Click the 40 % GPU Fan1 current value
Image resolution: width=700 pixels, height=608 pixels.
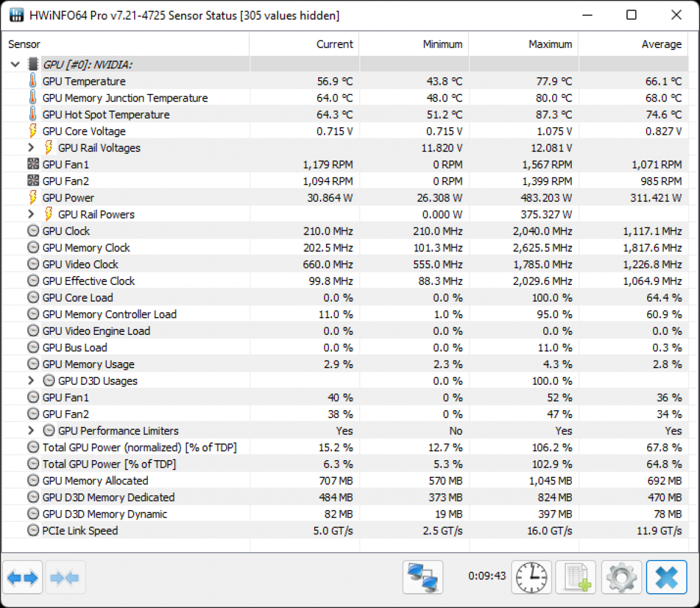coord(340,397)
